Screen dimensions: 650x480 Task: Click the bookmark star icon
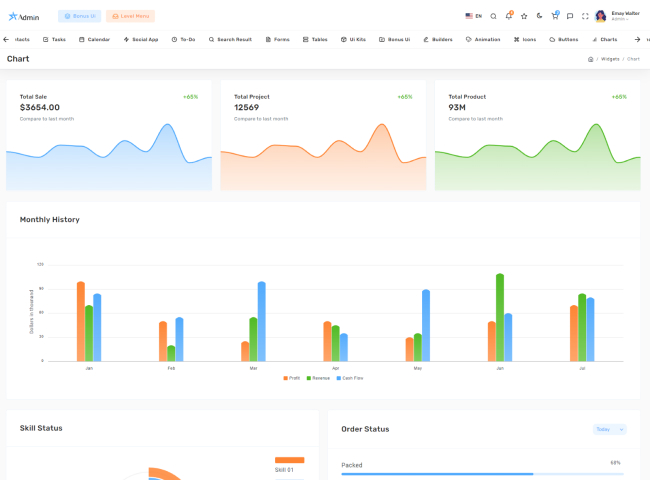524,16
